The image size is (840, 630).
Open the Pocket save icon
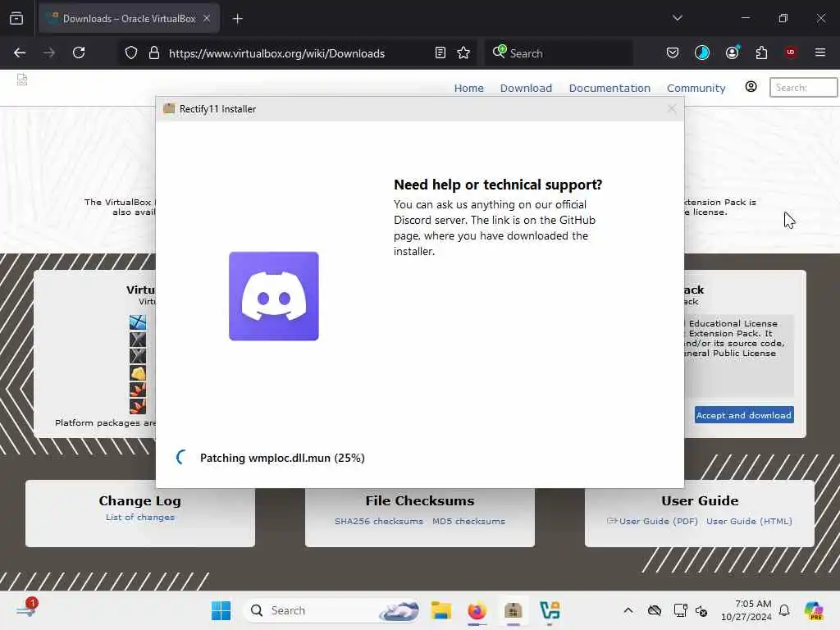click(673, 52)
